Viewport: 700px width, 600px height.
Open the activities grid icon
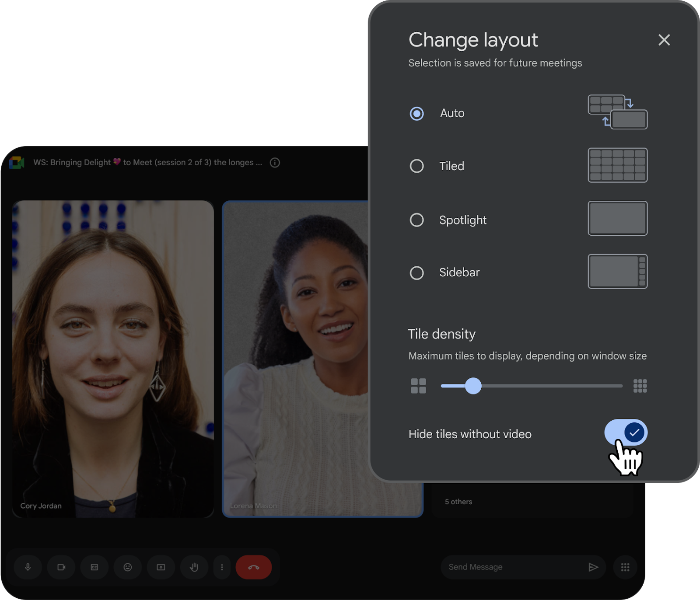(x=625, y=567)
